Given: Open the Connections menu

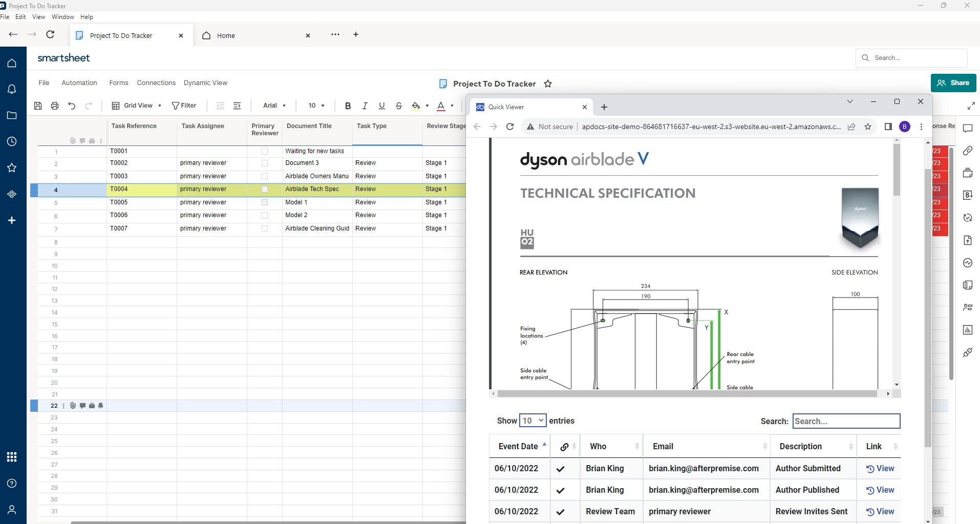Looking at the screenshot, I should click(156, 82).
